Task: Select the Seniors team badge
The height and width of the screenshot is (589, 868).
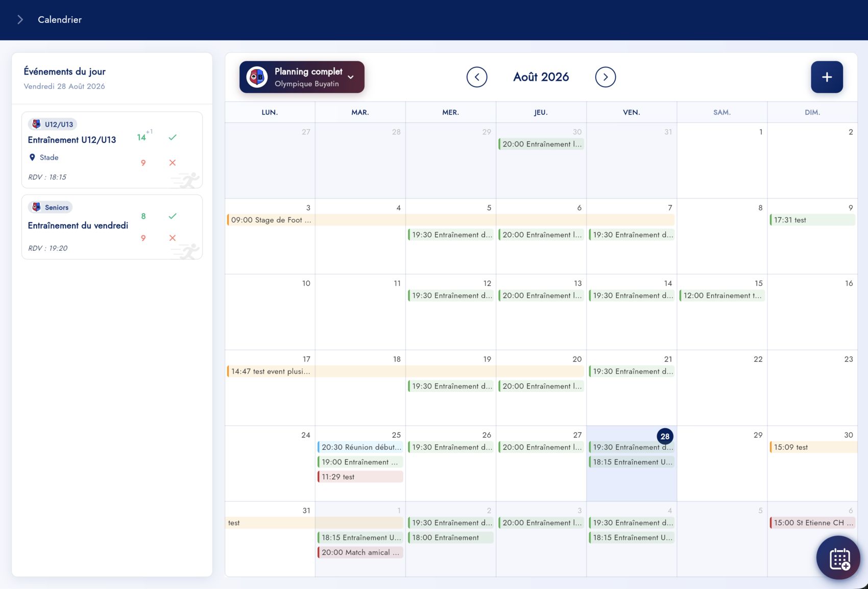Action: click(x=50, y=207)
